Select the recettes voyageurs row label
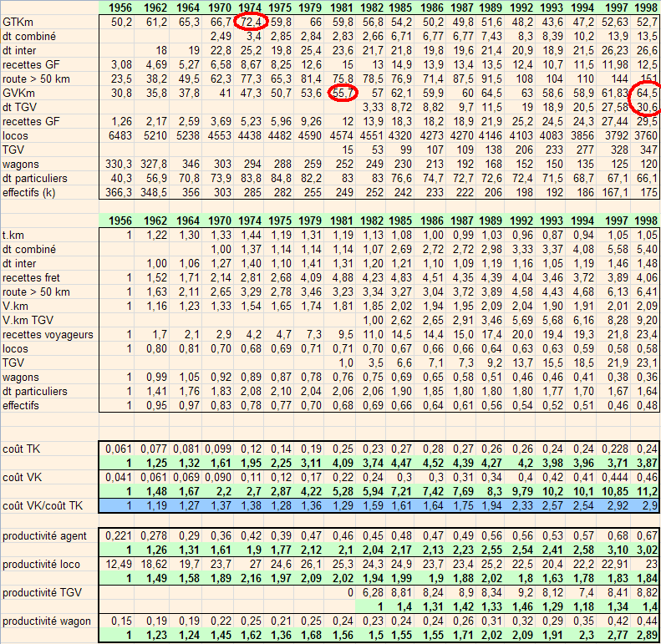The image size is (661, 644). tap(48, 335)
